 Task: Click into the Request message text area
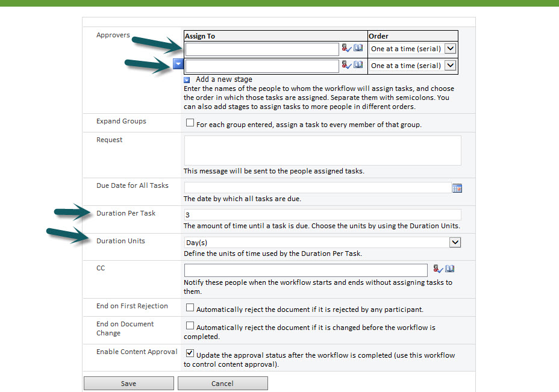click(323, 151)
